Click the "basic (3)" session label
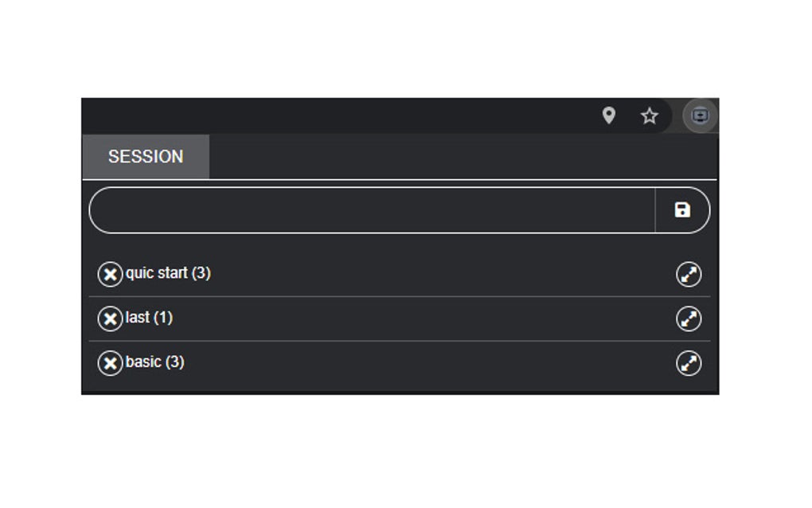This screenshot has height=508, width=812. tap(155, 361)
